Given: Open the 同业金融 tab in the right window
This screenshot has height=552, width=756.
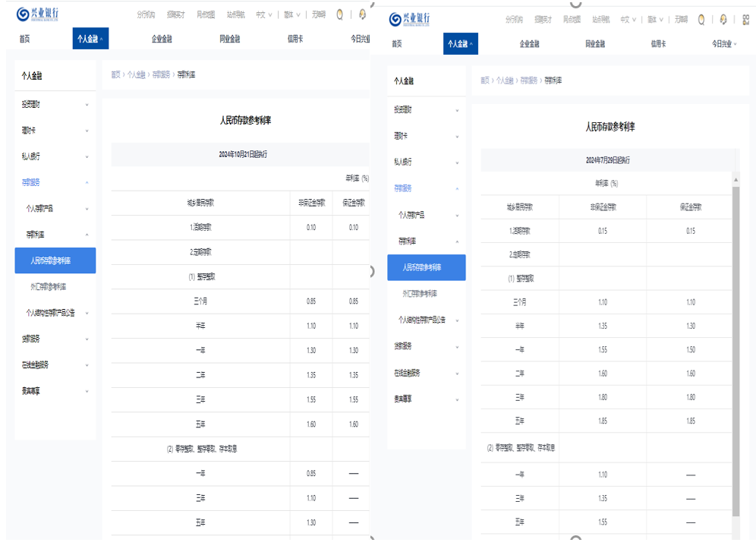Looking at the screenshot, I should click(x=595, y=44).
